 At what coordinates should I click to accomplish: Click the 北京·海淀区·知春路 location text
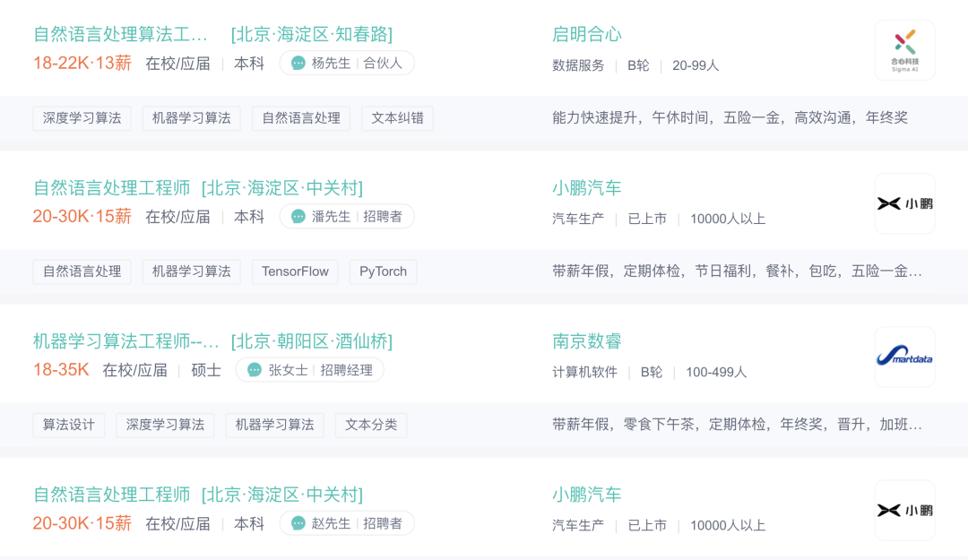click(312, 34)
